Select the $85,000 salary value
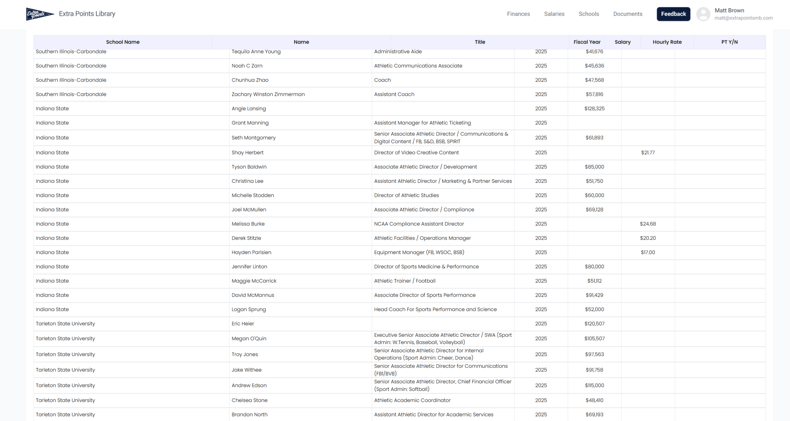The width and height of the screenshot is (790, 421). 595,167
